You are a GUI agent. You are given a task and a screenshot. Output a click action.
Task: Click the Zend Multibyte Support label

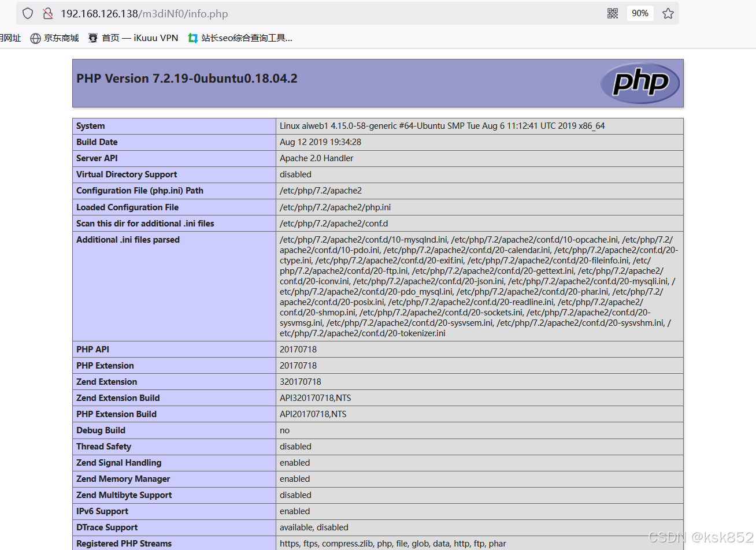click(124, 495)
